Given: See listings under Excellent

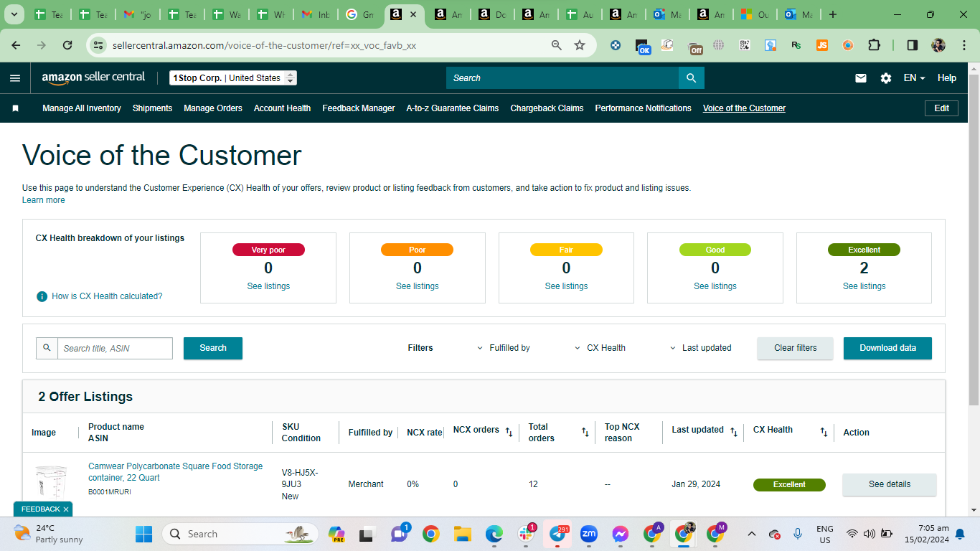Looking at the screenshot, I should click(x=864, y=286).
